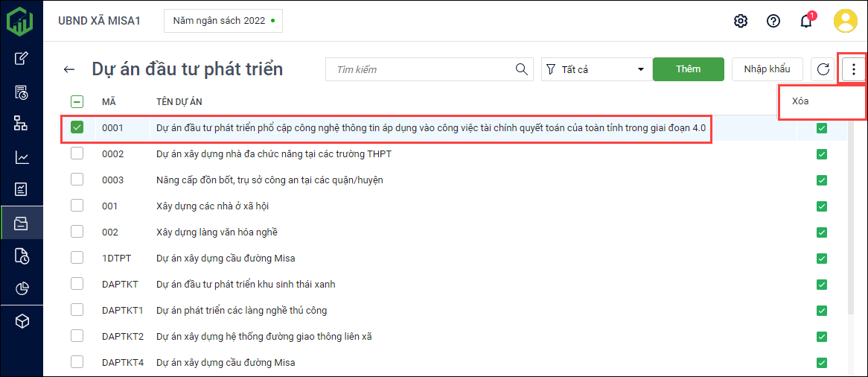The width and height of the screenshot is (868, 377).
Task: Open the Năm ngân sách 2022 selector
Action: 223,21
